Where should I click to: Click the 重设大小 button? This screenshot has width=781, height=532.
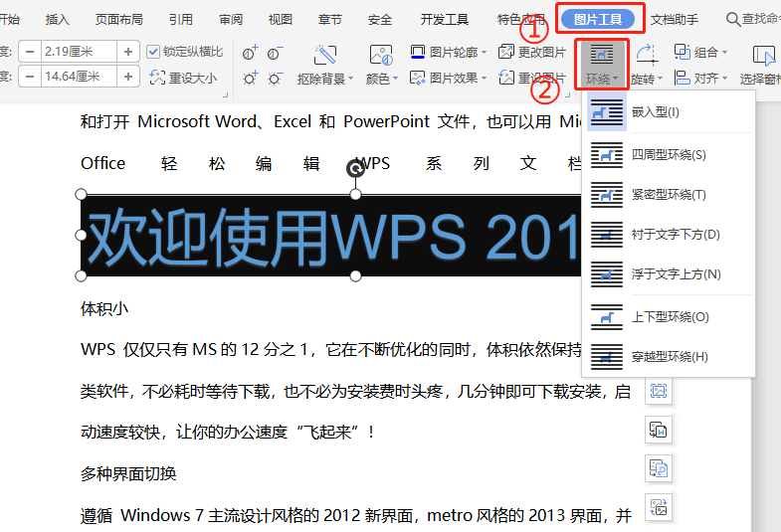(183, 78)
